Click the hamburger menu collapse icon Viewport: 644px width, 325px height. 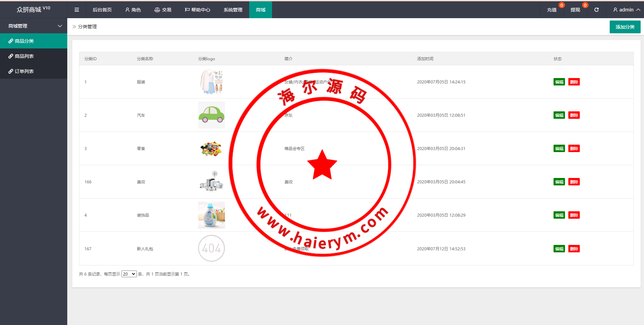pyautogui.click(x=77, y=10)
